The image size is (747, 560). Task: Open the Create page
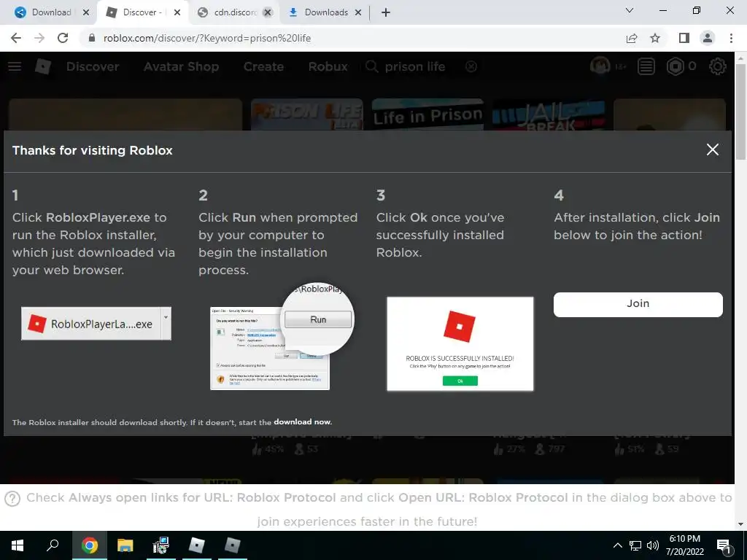263,66
